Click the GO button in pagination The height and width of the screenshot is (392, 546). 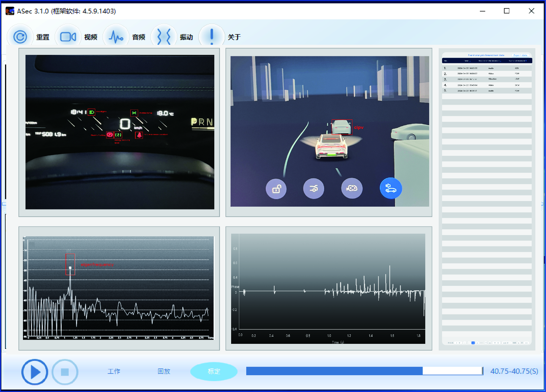point(526,343)
